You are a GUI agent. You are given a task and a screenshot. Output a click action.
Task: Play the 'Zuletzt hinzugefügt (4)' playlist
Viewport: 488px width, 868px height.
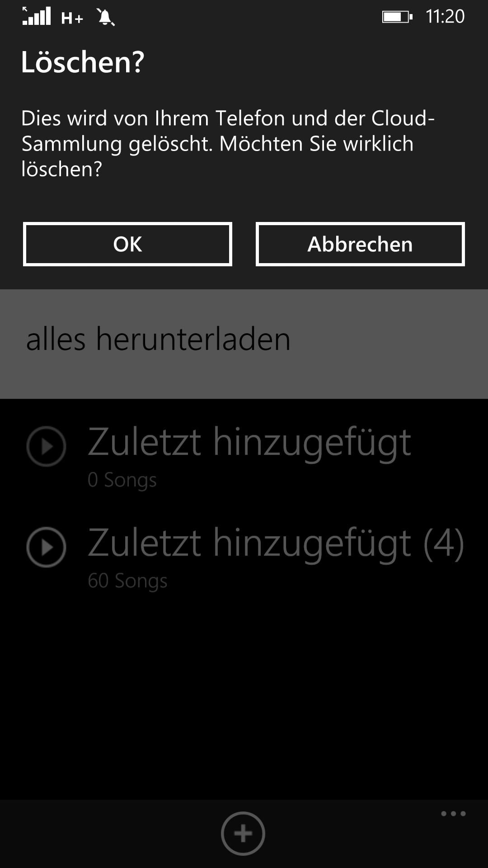point(46,547)
